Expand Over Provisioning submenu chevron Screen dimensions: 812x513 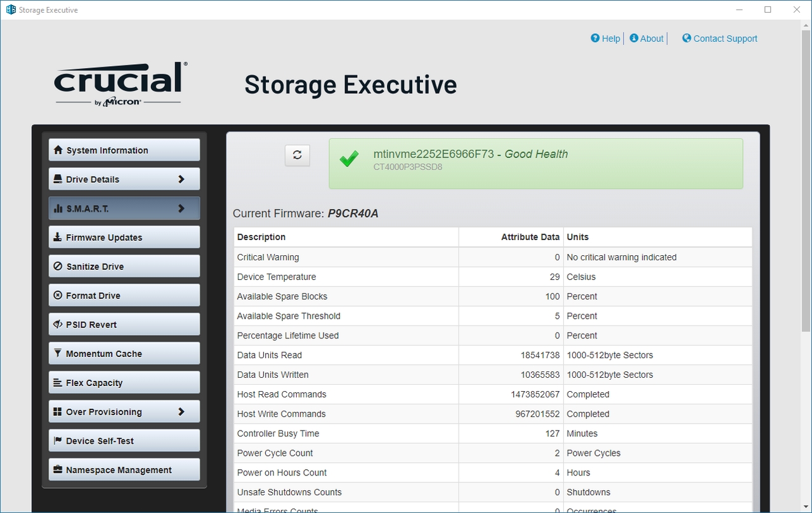tap(181, 411)
